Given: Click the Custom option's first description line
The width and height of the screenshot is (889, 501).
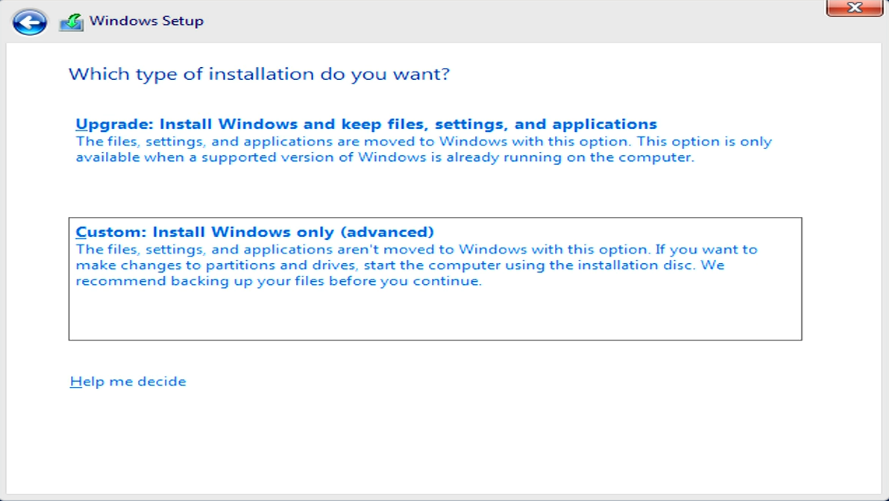Looking at the screenshot, I should pyautogui.click(x=417, y=249).
